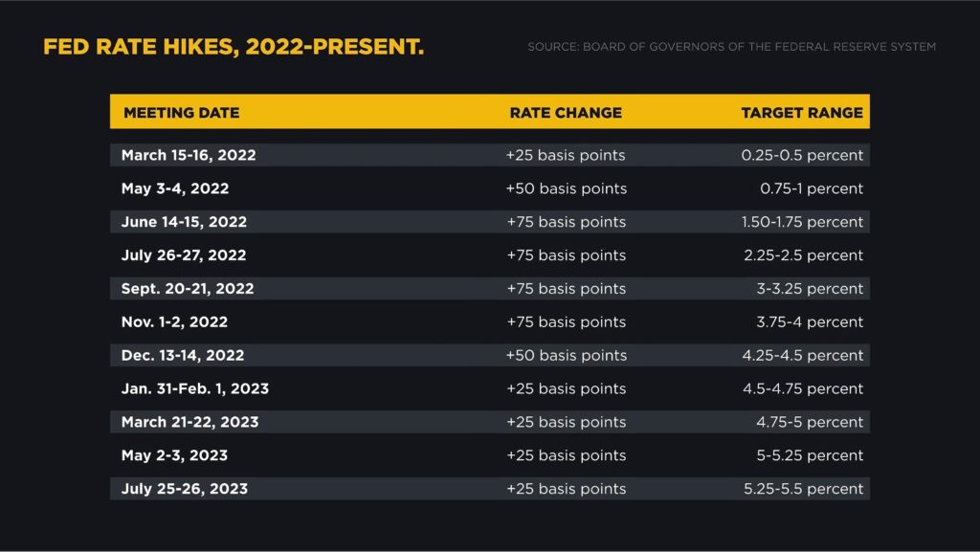Image resolution: width=980 pixels, height=552 pixels.
Task: Click the rate change for July 26-27, 2022
Action: 566,255
